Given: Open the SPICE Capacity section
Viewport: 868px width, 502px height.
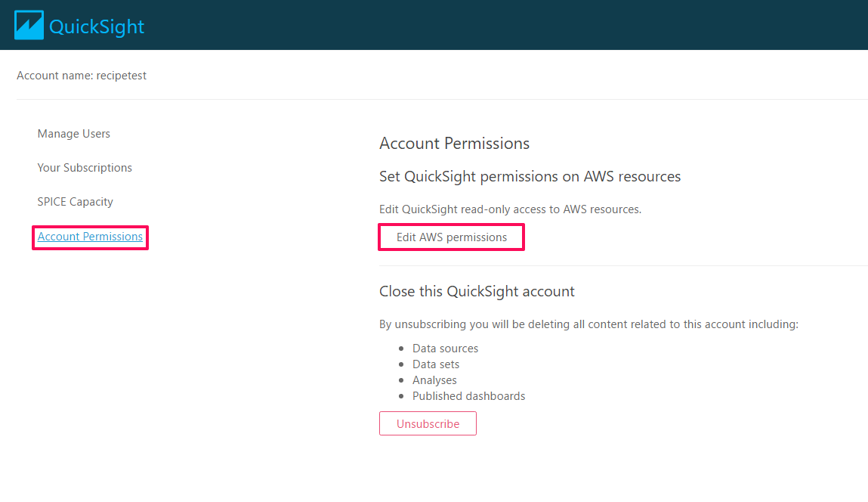Looking at the screenshot, I should 76,202.
